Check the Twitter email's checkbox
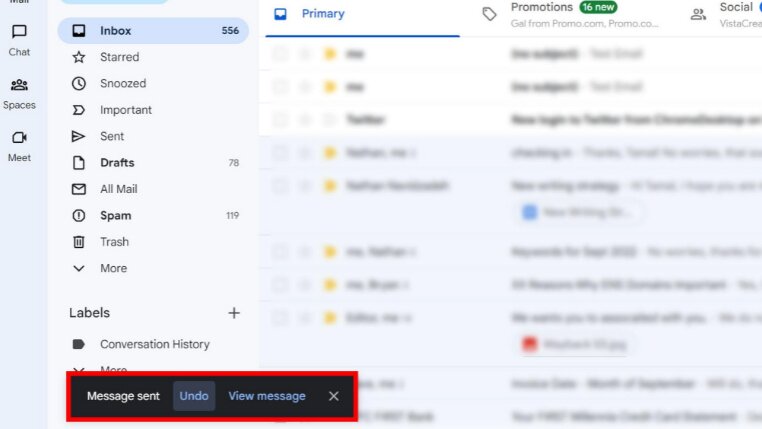 [279, 120]
